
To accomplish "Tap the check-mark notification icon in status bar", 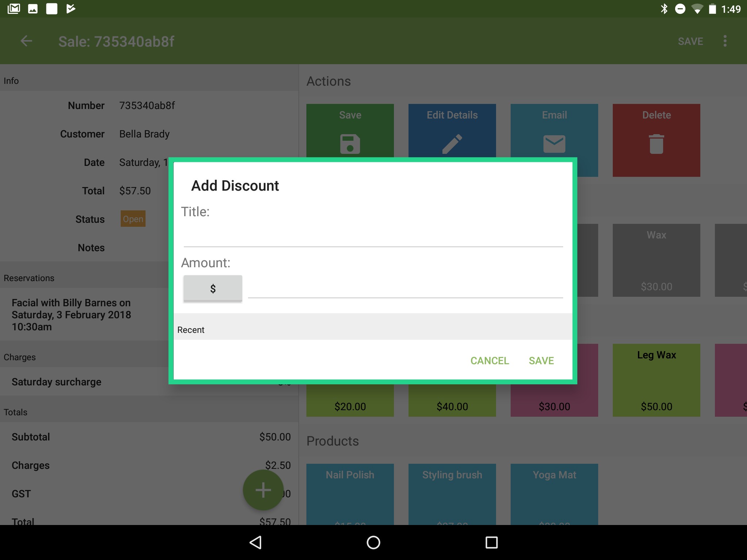I will point(71,9).
